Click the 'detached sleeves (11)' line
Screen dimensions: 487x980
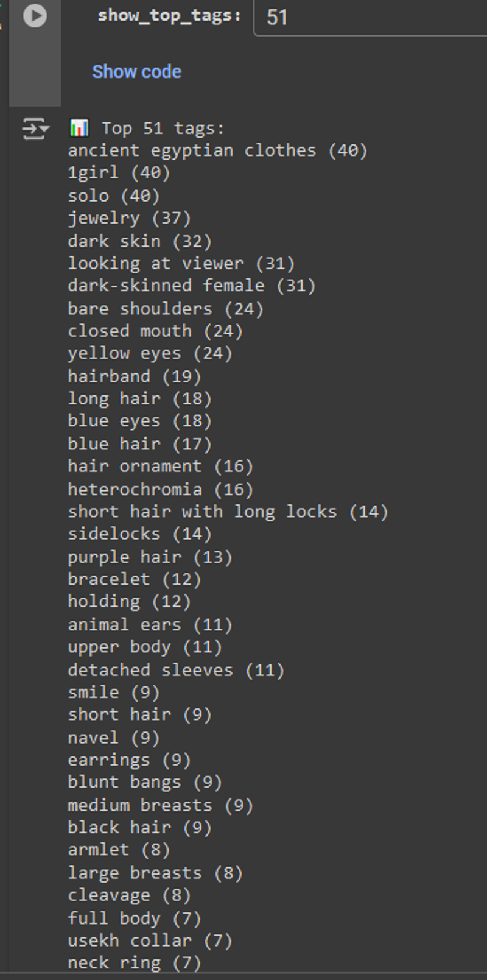(176, 671)
